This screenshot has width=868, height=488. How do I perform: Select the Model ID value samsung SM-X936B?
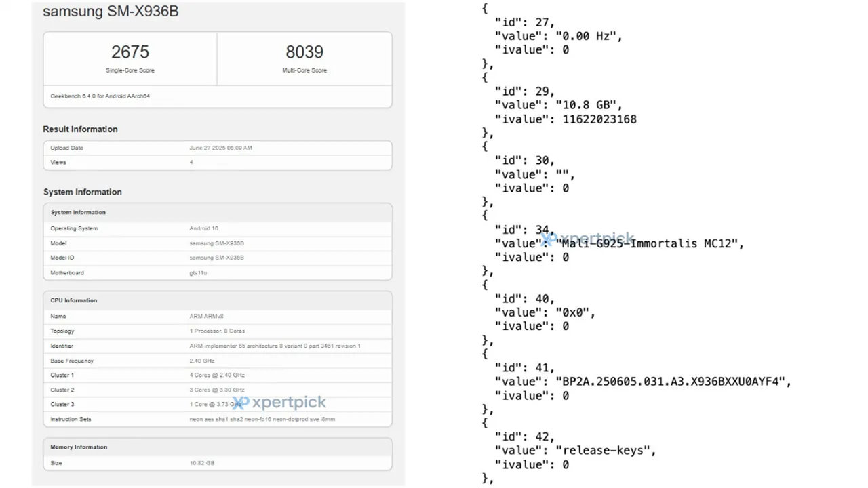tap(216, 258)
